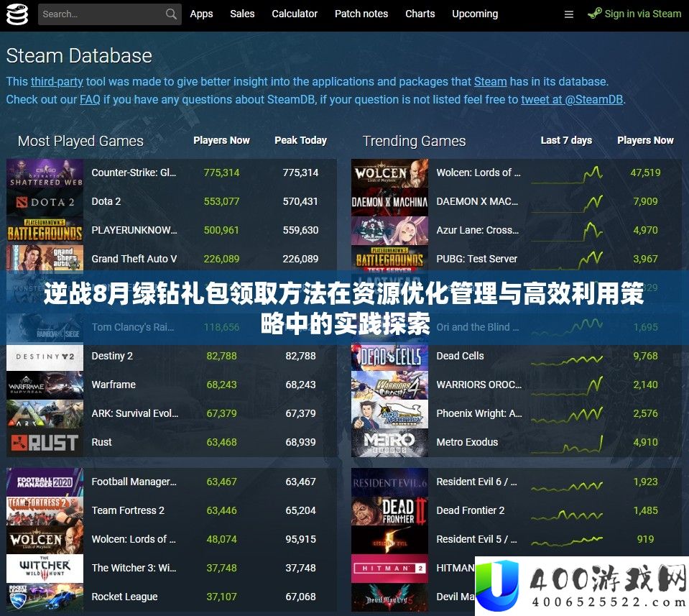689x616 pixels.
Task: Click the PUBG: Test Server title
Action: coord(477,259)
